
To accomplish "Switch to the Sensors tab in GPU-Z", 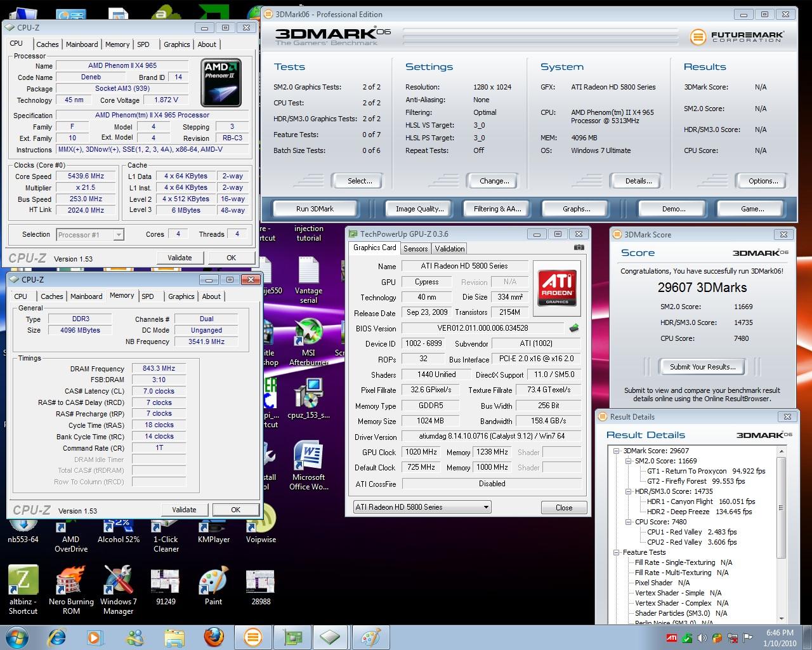I will pyautogui.click(x=416, y=249).
